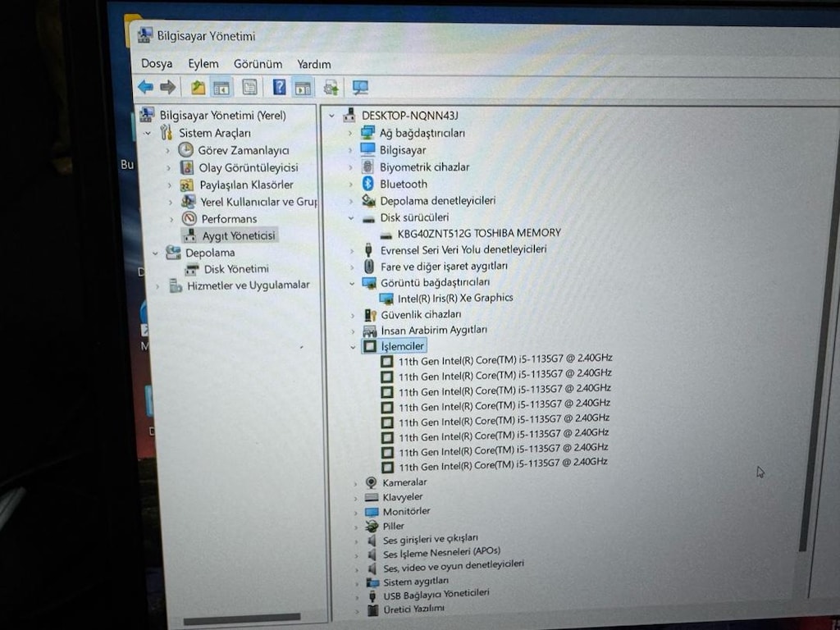Expand the Bilgisayar category
This screenshot has height=630, width=840.
[350, 150]
